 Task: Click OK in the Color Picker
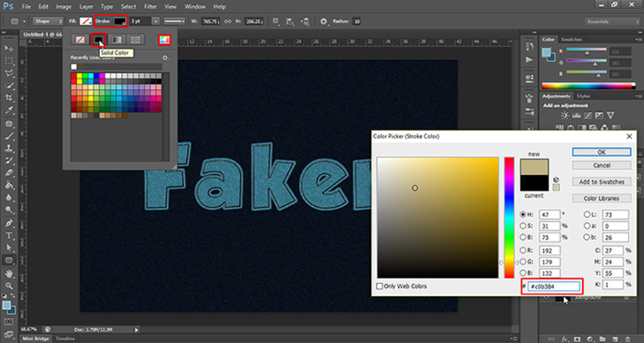(601, 152)
